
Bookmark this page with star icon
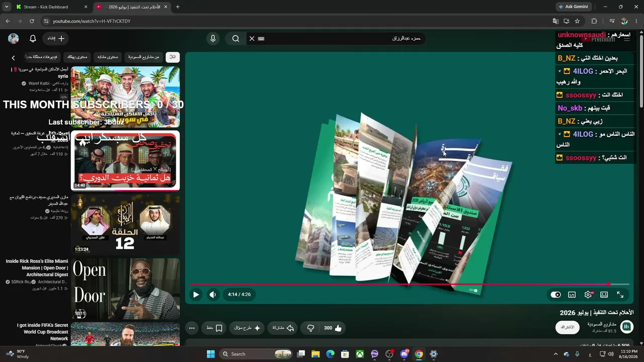click(x=577, y=21)
